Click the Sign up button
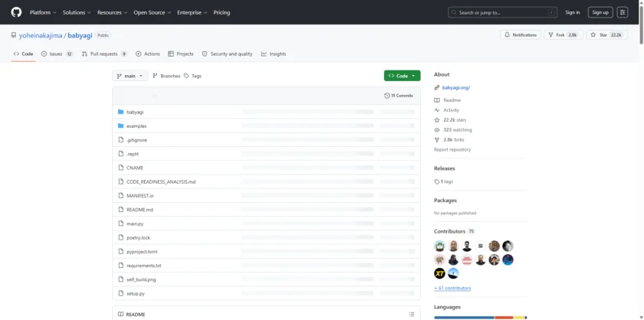This screenshot has width=644, height=320. click(599, 12)
